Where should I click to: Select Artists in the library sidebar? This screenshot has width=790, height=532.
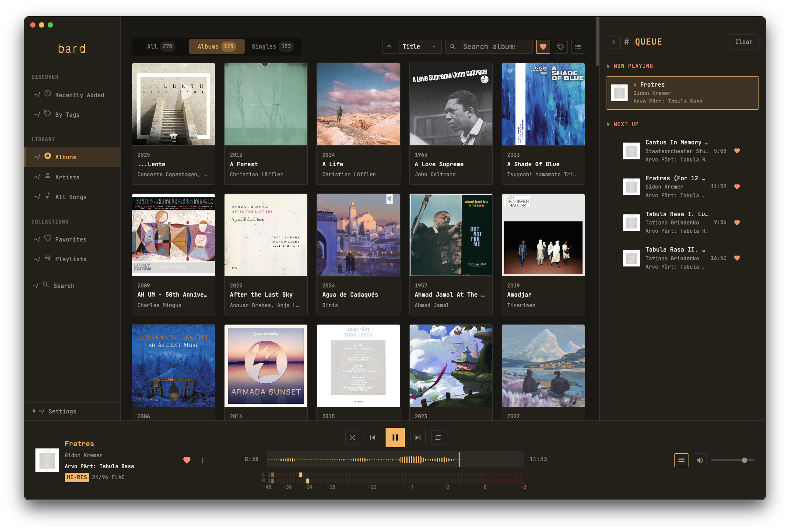coord(67,177)
